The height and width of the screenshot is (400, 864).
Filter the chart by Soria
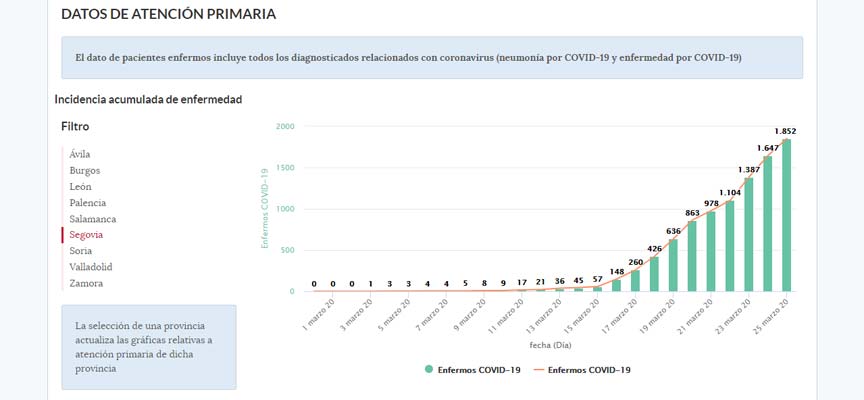[x=81, y=250]
